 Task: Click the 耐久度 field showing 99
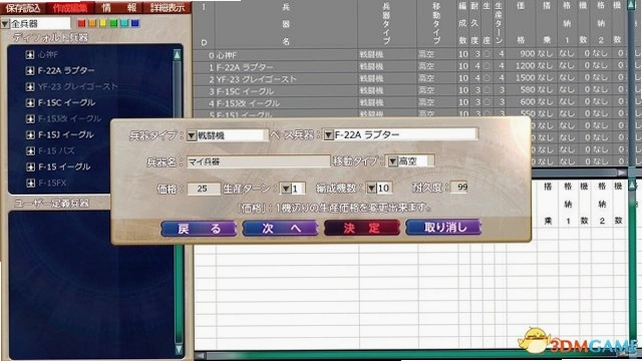point(459,187)
